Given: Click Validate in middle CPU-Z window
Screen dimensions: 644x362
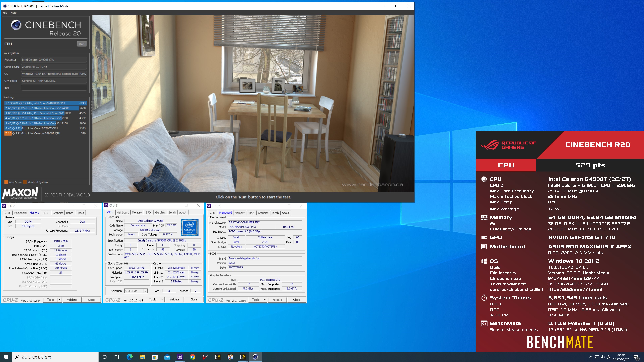Looking at the screenshot, I should click(x=174, y=299).
